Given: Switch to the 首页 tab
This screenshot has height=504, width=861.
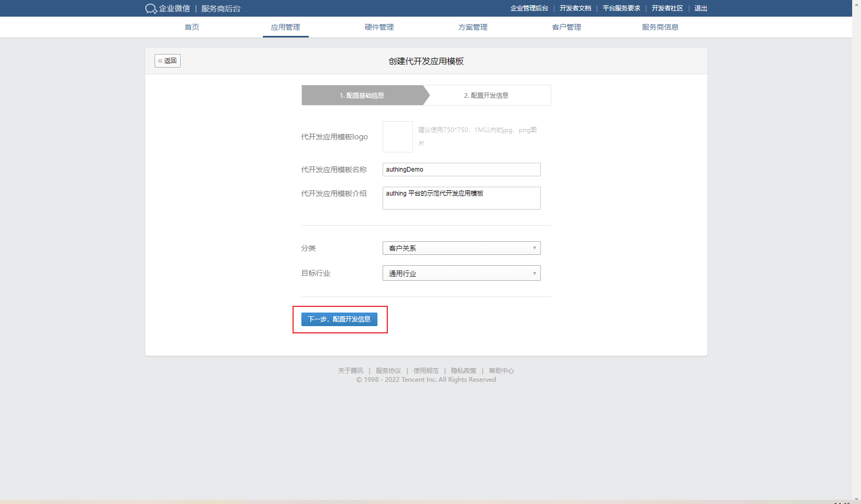Looking at the screenshot, I should coord(192,27).
